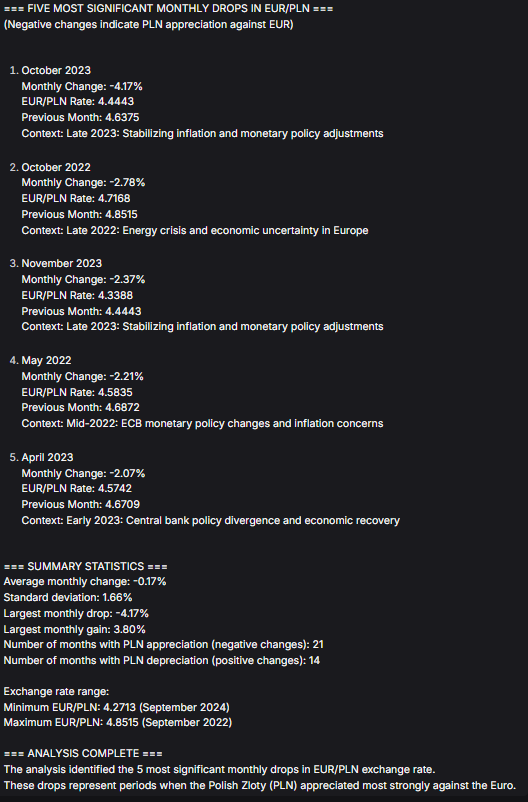The image size is (528, 802).
Task: Click the 'Maximum EUR/PLN: 4.8515' line
Action: point(118,723)
